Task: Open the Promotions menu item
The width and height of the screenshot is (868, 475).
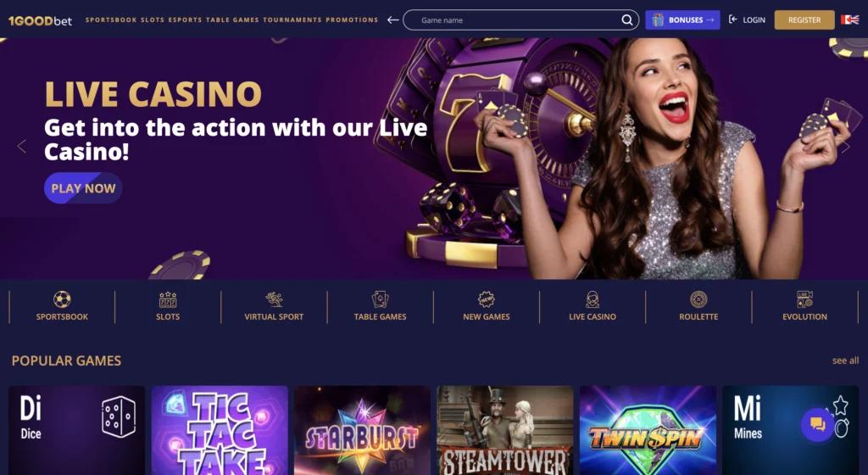Action: tap(352, 20)
